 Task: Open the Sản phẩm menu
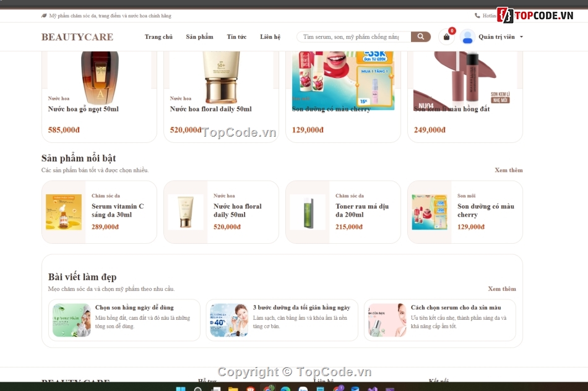coord(199,37)
